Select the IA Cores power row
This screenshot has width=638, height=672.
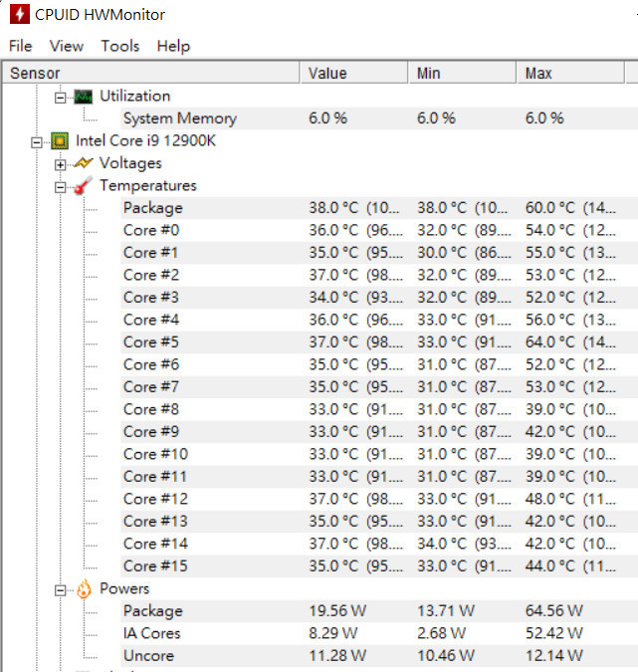point(379,633)
